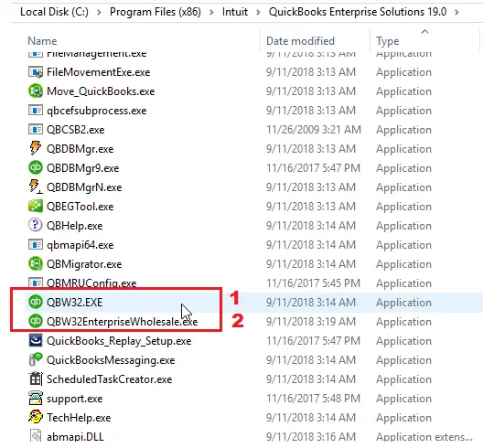Click the qbmapi64.exe file icon
Image resolution: width=483 pixels, height=448 pixels.
[x=36, y=244]
